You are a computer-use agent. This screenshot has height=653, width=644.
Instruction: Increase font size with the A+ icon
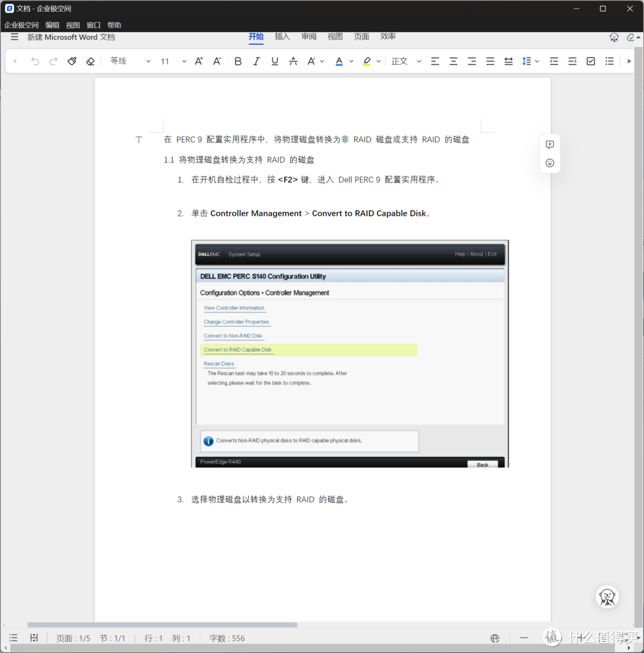click(x=199, y=61)
